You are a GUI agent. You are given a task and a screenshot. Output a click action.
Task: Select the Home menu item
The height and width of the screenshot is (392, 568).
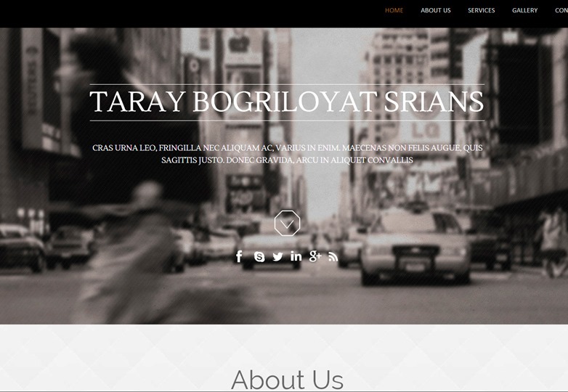tap(394, 10)
